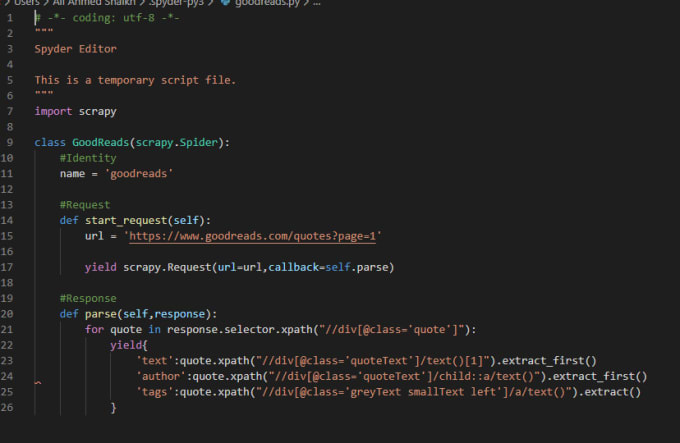The width and height of the screenshot is (680, 443).
Task: Click the closing brace on line 26
Action: tap(113, 408)
